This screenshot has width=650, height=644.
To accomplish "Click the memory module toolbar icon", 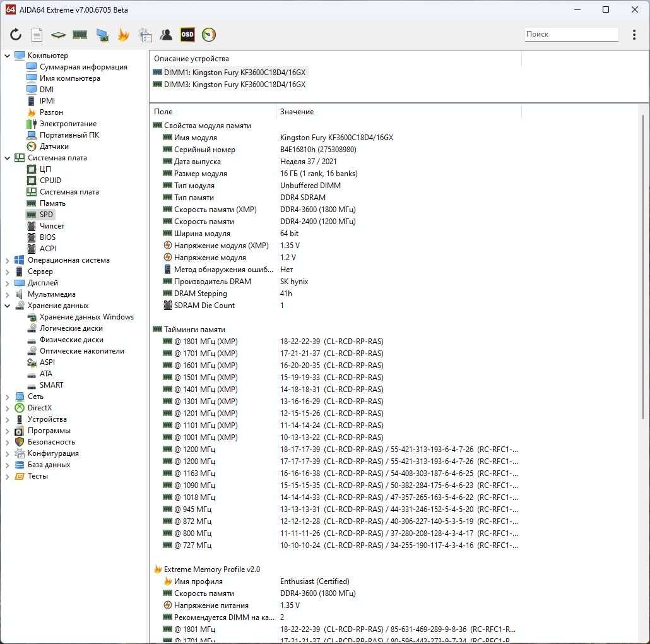I will [80, 35].
